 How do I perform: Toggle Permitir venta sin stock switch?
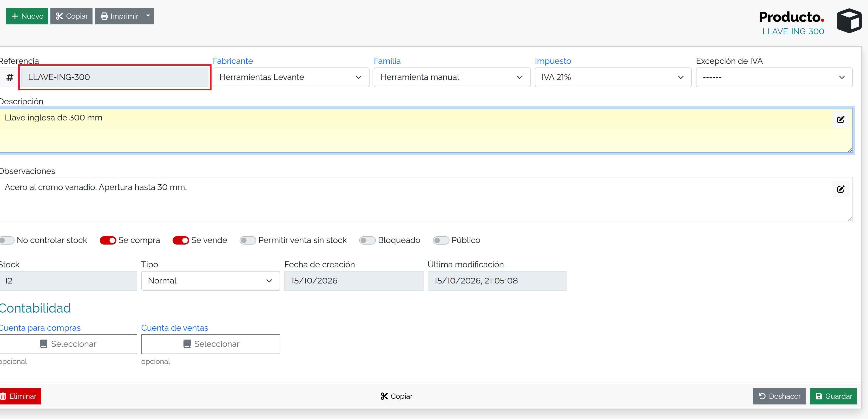[x=248, y=240]
